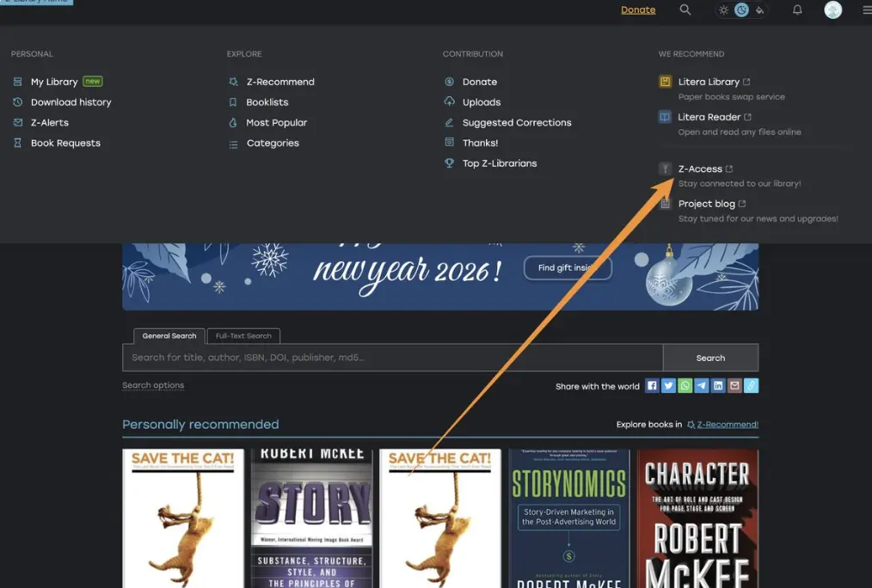The width and height of the screenshot is (872, 588).
Task: Share via the Telegram icon
Action: click(x=701, y=386)
